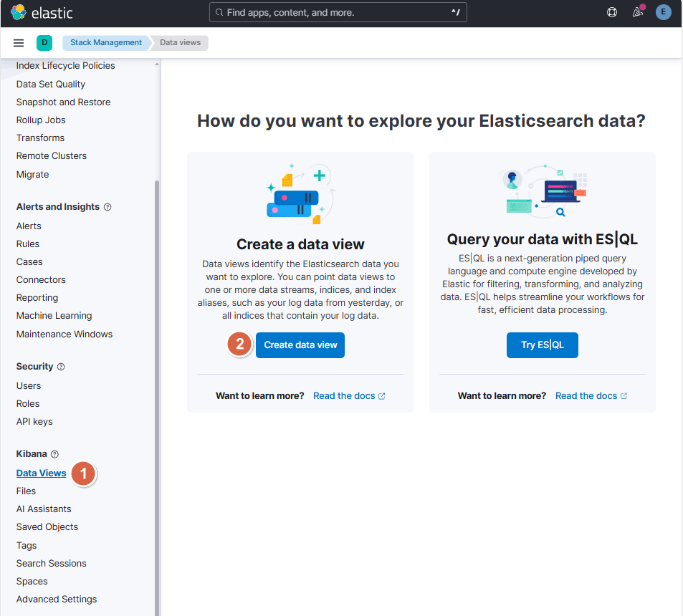Click the Elastic logo
The height and width of the screenshot is (616, 683).
(42, 13)
